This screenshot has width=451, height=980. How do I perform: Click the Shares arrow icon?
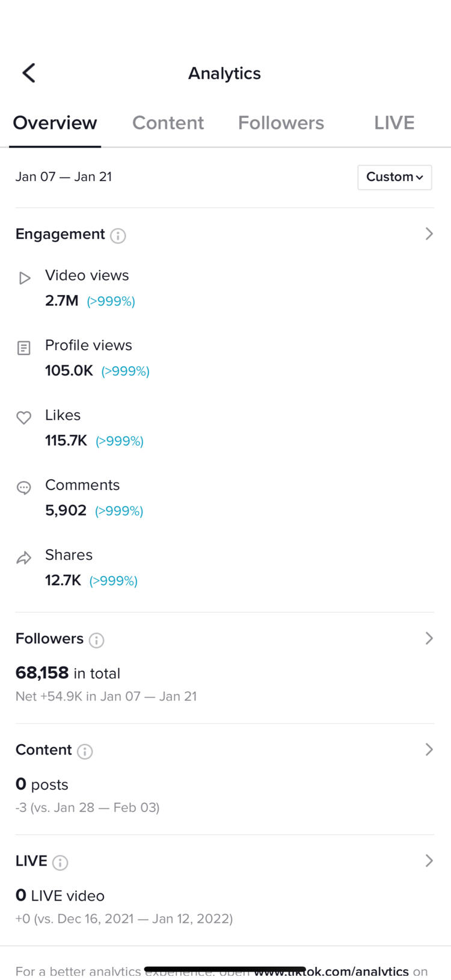click(x=24, y=558)
